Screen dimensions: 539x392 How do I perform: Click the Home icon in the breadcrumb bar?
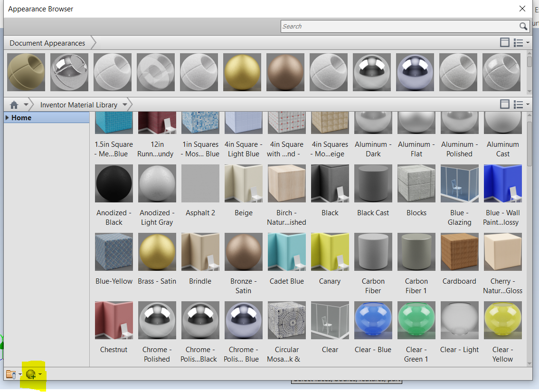(14, 105)
